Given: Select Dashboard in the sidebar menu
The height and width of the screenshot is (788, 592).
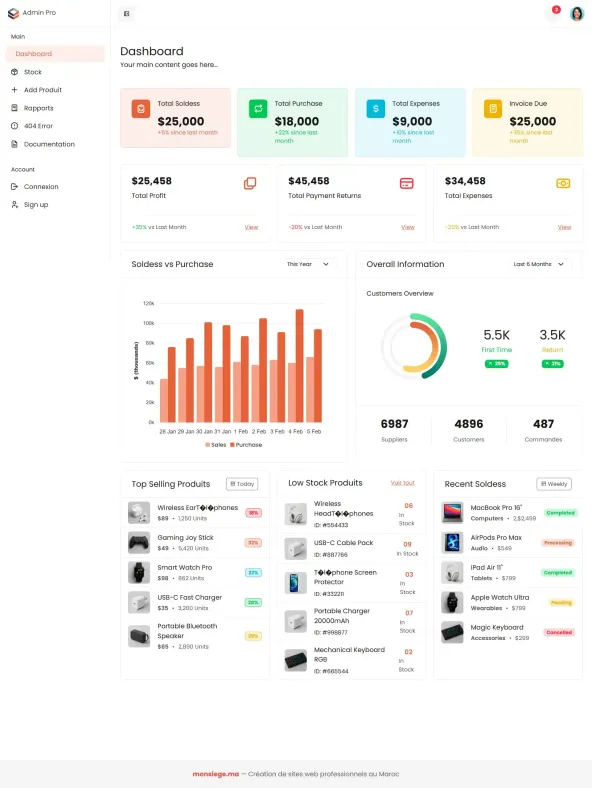Looking at the screenshot, I should [x=55, y=54].
